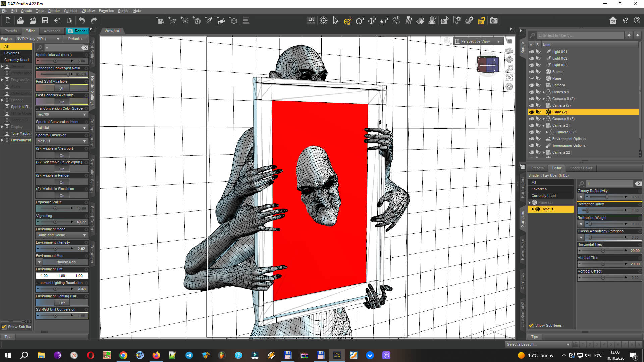Click the Universal tool icon
This screenshot has width=644, height=362.
click(x=347, y=21)
